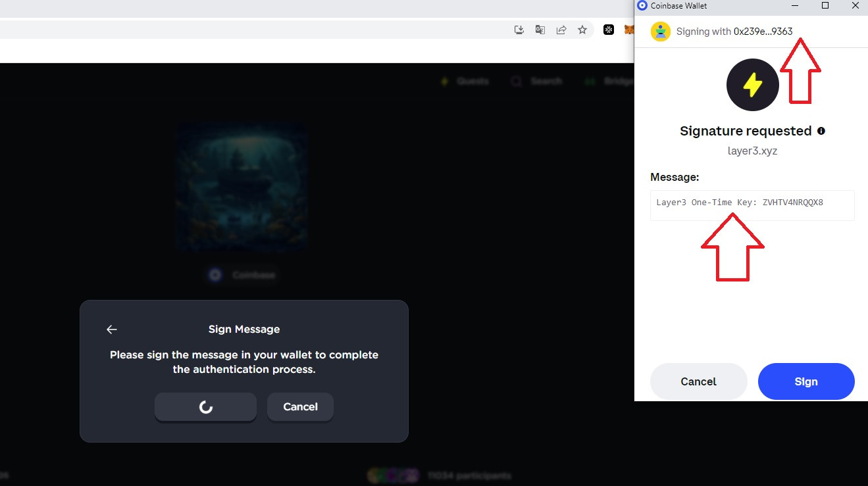The height and width of the screenshot is (486, 868).
Task: Maximize the Coinbase Wallet window
Action: click(x=825, y=6)
